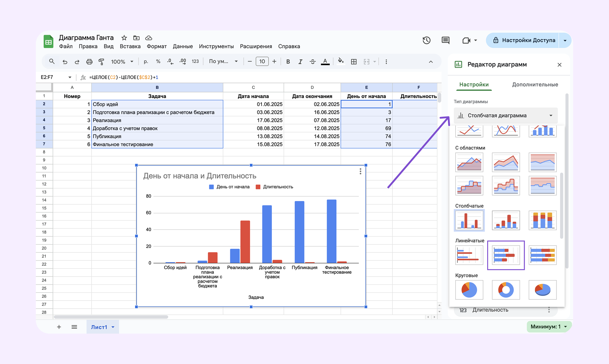Open the share button dropdown arrow

[565, 40]
